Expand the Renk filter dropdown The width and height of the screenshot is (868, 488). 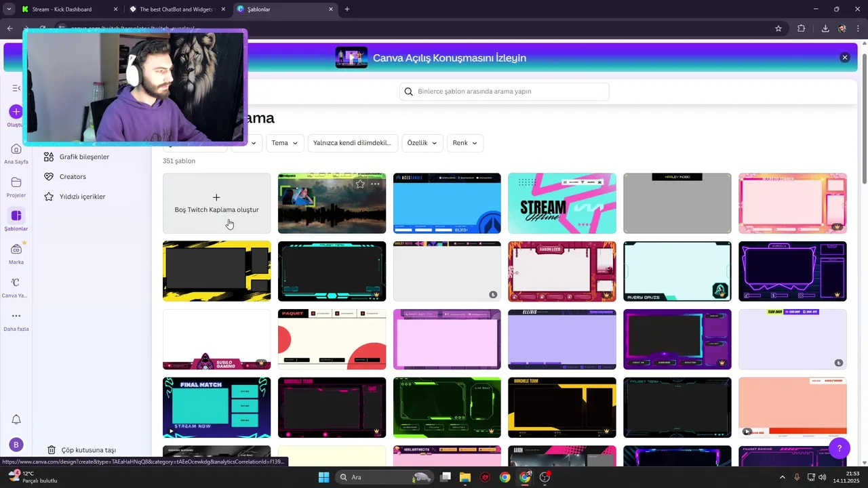(x=465, y=143)
